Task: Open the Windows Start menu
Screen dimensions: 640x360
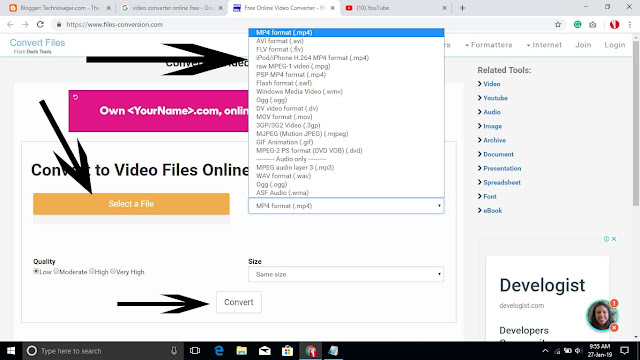Action: click(11, 351)
